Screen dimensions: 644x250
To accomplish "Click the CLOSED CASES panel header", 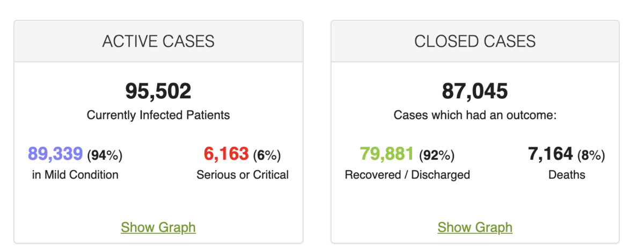I will (x=475, y=41).
